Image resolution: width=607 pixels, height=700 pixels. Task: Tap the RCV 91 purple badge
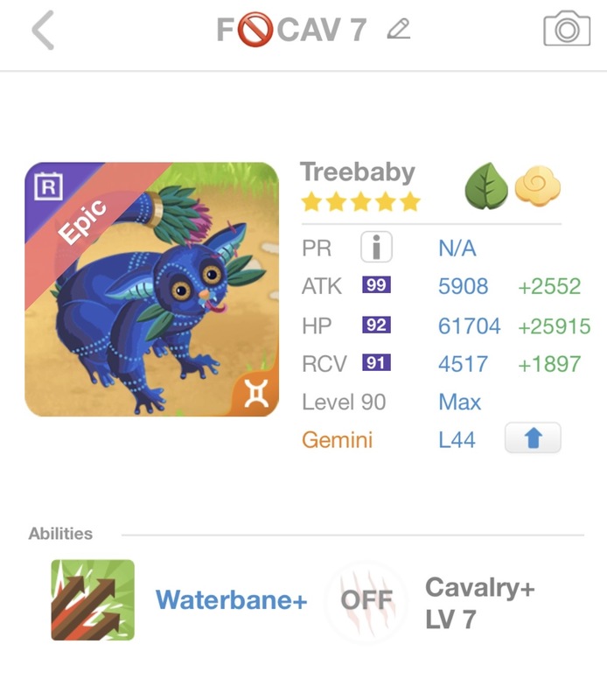[376, 364]
